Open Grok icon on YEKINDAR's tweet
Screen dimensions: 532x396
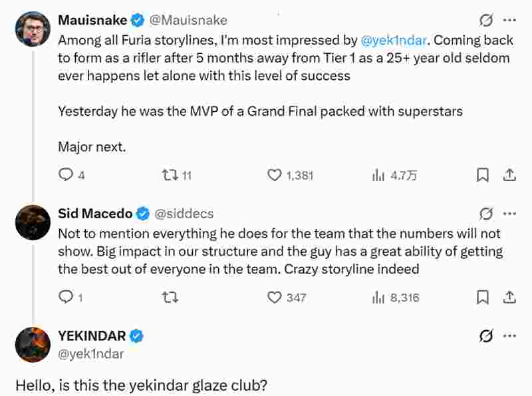(486, 336)
